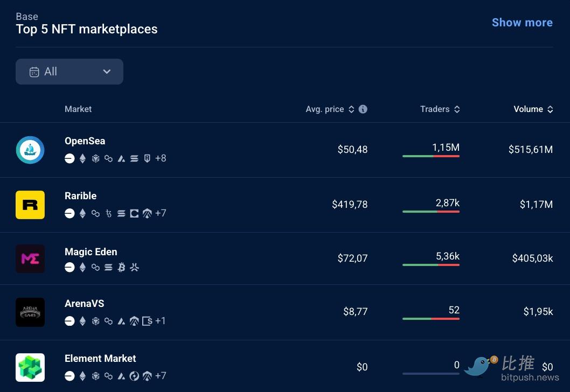Select the Ethereum icon in the ArenaVS row
Image resolution: width=570 pixels, height=392 pixels.
coord(82,321)
